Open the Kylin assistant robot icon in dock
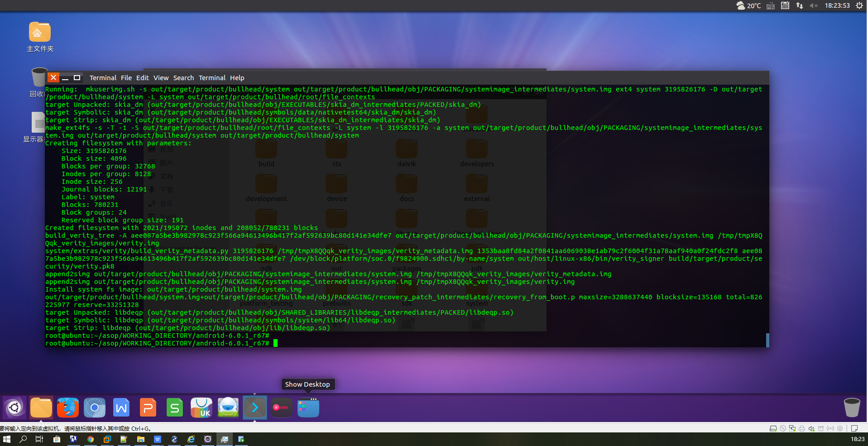 tap(228, 408)
